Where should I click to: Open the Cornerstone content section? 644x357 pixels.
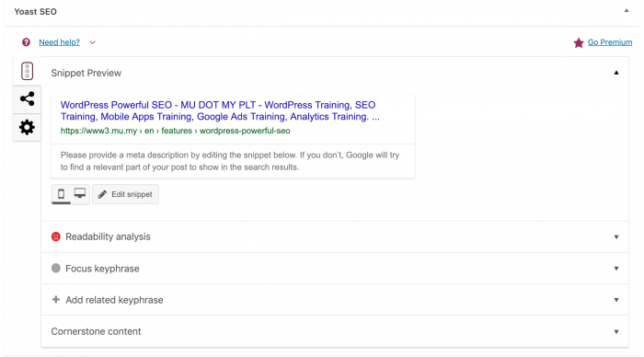click(x=335, y=331)
